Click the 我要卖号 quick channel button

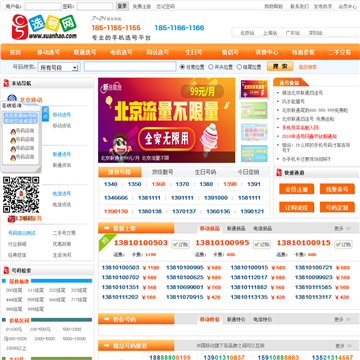pyautogui.click(x=337, y=189)
